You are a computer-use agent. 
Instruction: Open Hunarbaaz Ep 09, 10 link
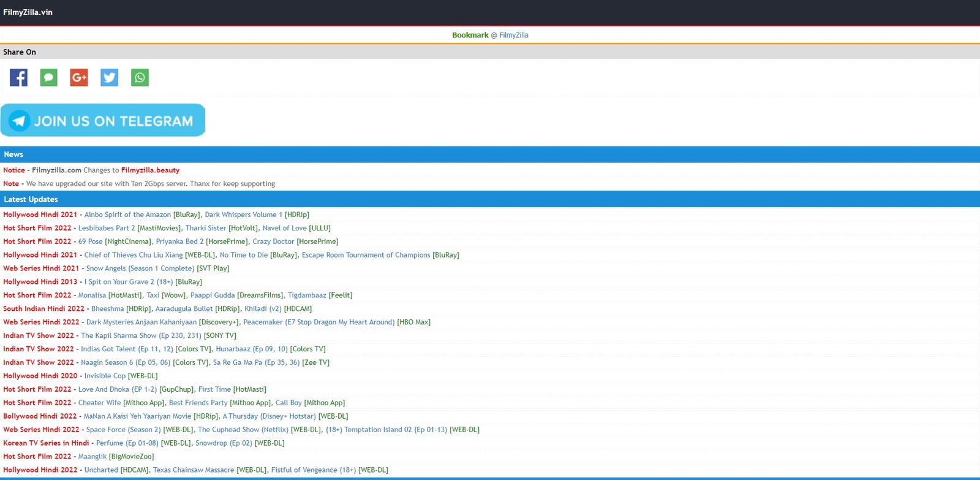tap(251, 349)
